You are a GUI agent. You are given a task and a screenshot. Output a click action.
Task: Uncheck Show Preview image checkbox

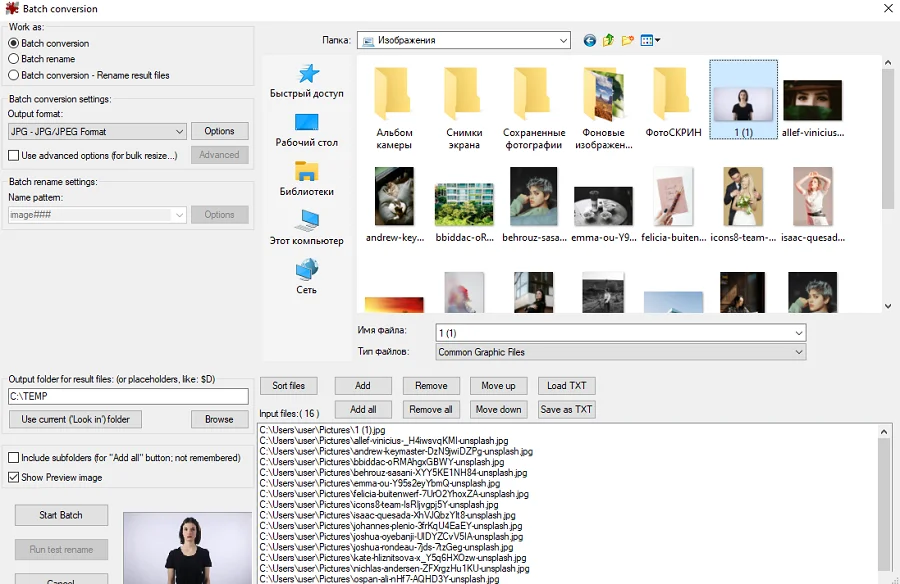pos(14,478)
